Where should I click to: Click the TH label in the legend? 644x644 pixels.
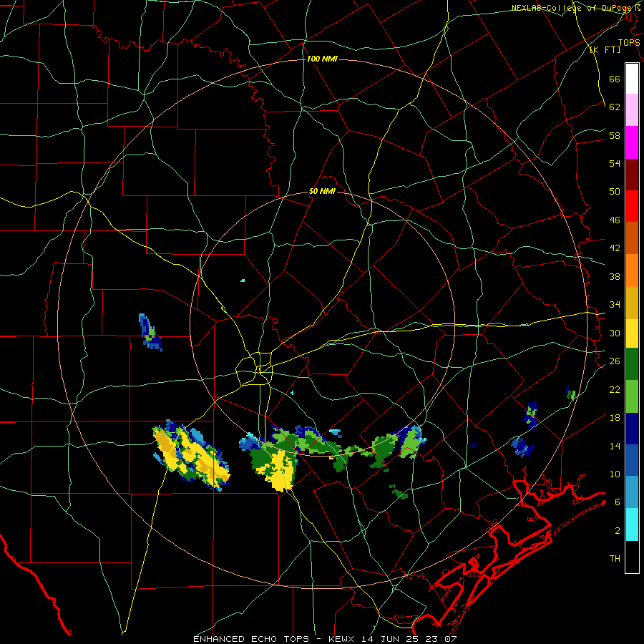(615, 559)
